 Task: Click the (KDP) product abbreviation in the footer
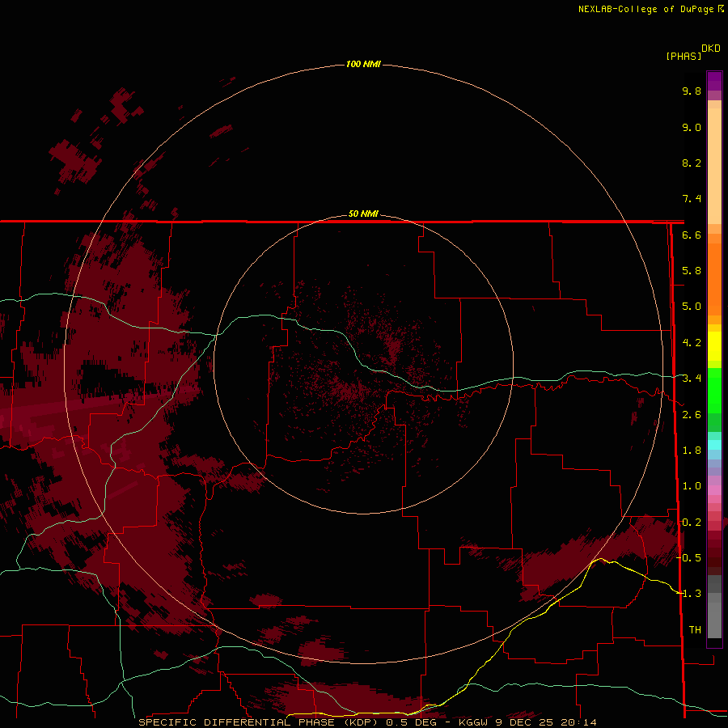[x=361, y=722]
